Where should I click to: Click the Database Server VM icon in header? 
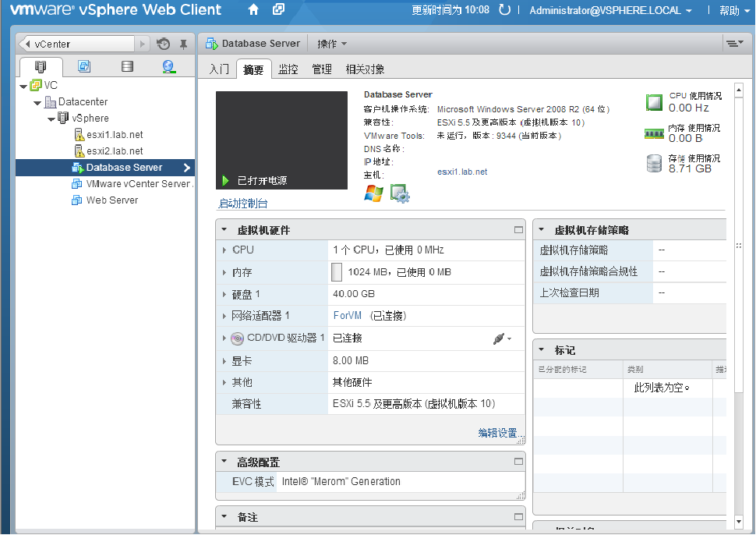212,44
